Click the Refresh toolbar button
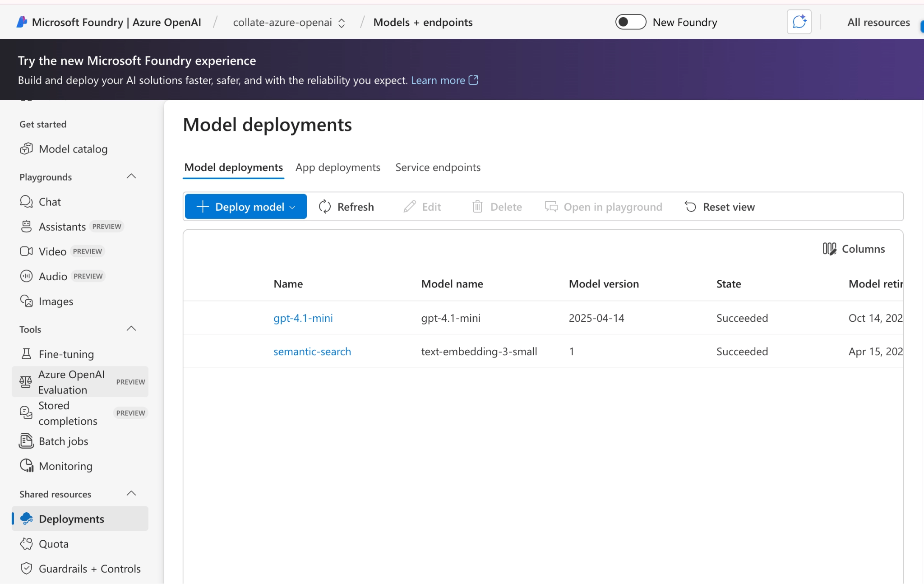The width and height of the screenshot is (924, 584). pos(346,207)
